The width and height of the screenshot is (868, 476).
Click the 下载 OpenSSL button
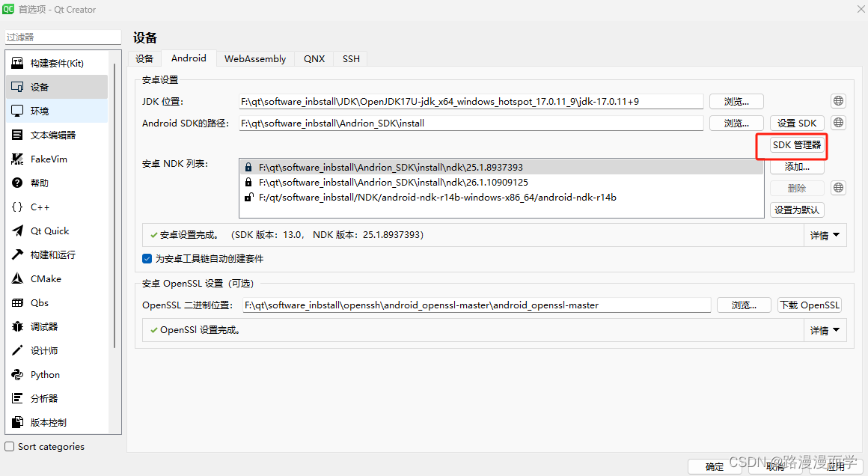(810, 305)
